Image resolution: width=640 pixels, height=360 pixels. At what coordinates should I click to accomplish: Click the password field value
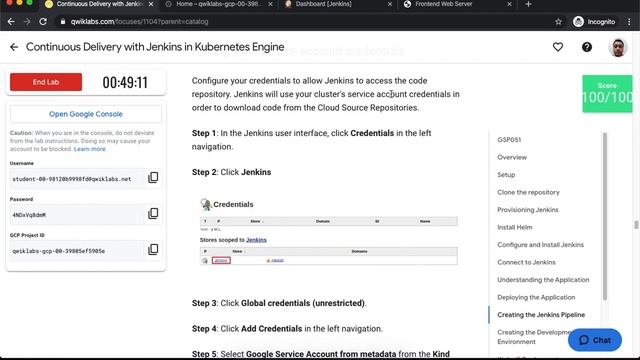[x=77, y=215]
